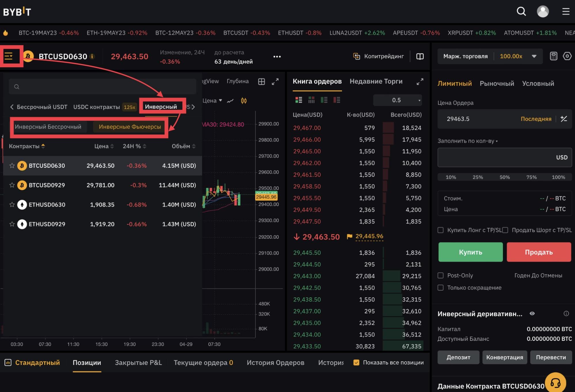The width and height of the screenshot is (575, 392).
Task: Switch to the Conditional order tab
Action: tap(538, 83)
